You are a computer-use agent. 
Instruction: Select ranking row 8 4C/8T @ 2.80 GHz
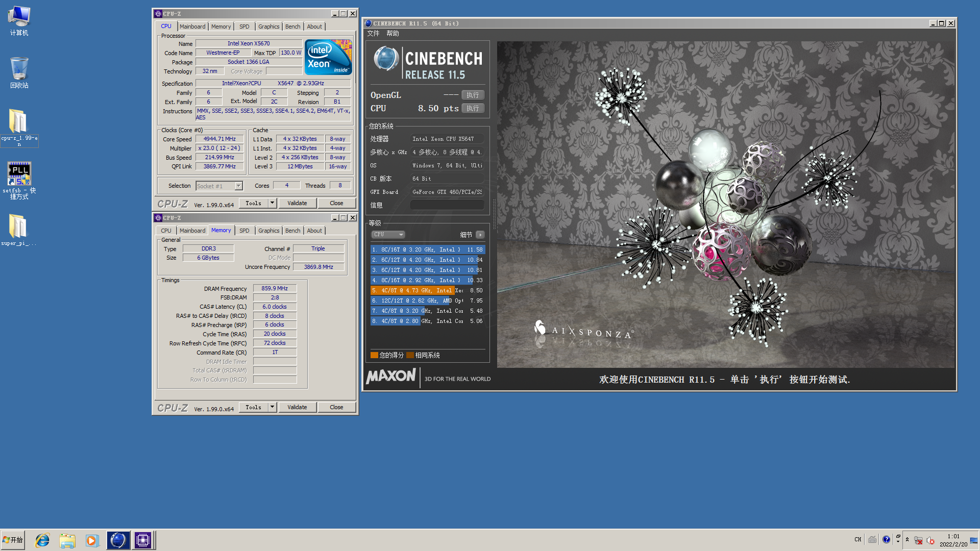click(428, 321)
